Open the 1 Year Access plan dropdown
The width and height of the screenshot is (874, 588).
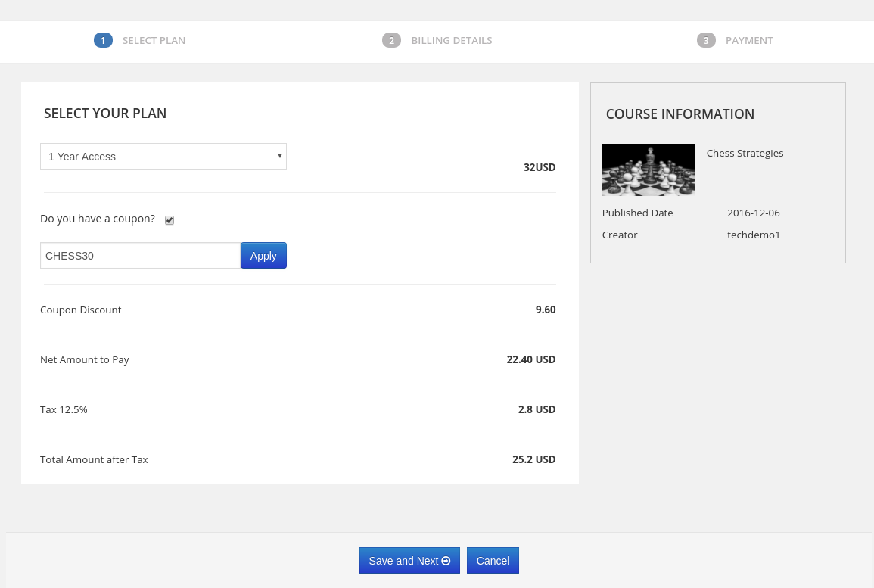[163, 157]
